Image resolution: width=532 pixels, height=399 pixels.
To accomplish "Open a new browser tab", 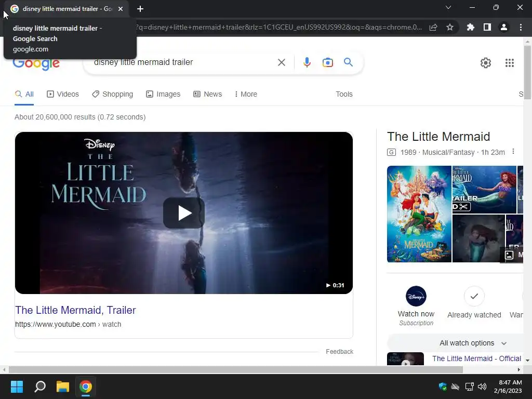I will tap(140, 9).
